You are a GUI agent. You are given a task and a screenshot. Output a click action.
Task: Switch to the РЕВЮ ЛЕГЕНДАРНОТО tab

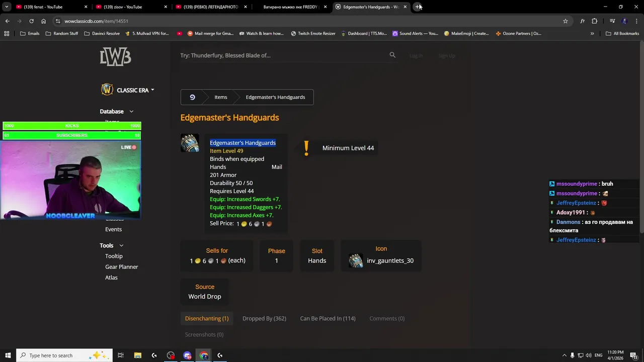(210, 7)
